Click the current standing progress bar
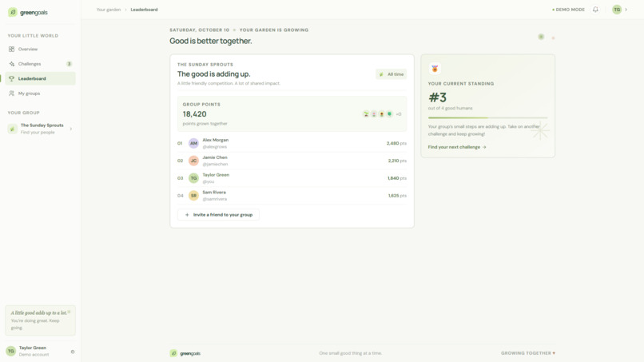This screenshot has height=362, width=644. tap(487, 117)
